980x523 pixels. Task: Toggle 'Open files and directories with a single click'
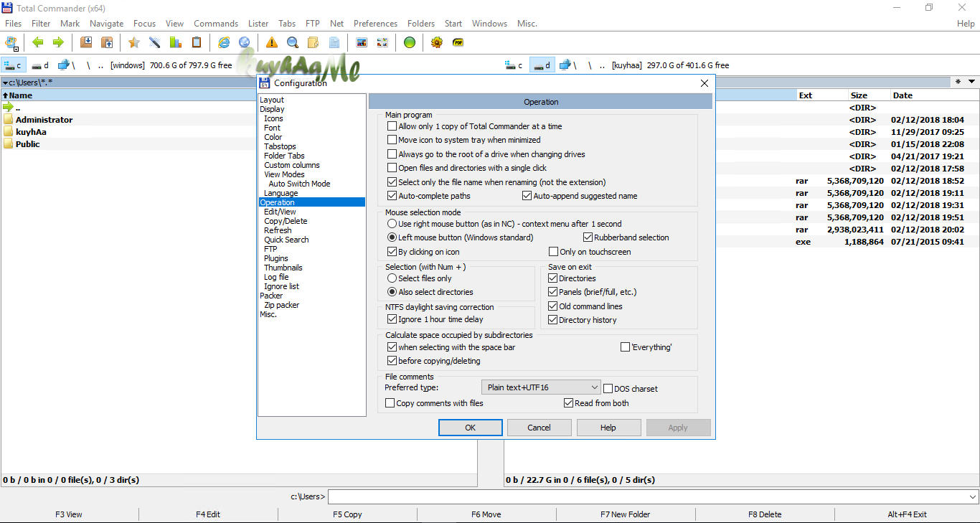point(392,168)
